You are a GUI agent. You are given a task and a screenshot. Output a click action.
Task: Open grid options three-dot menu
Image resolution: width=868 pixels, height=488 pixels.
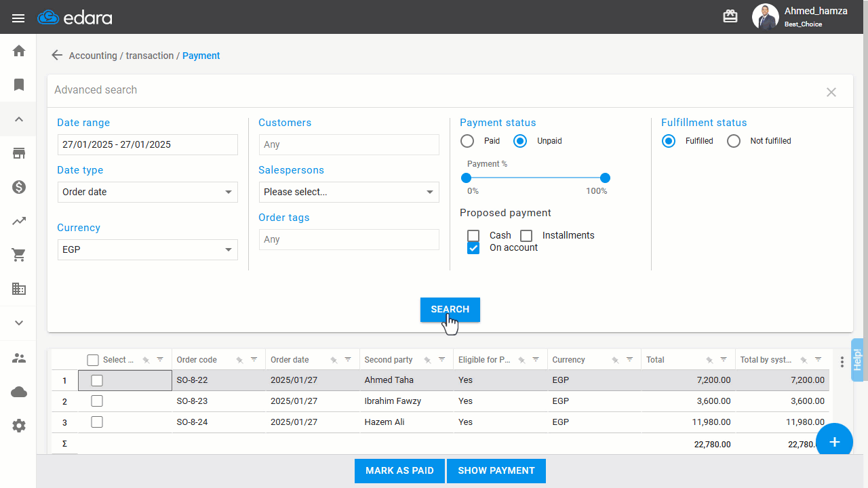[x=842, y=362]
